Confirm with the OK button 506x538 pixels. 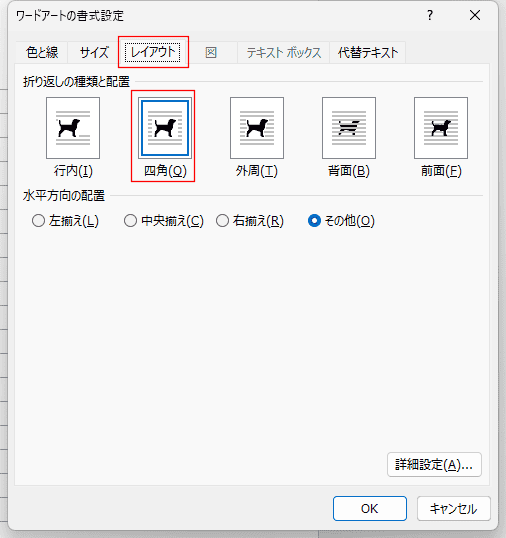pyautogui.click(x=370, y=508)
